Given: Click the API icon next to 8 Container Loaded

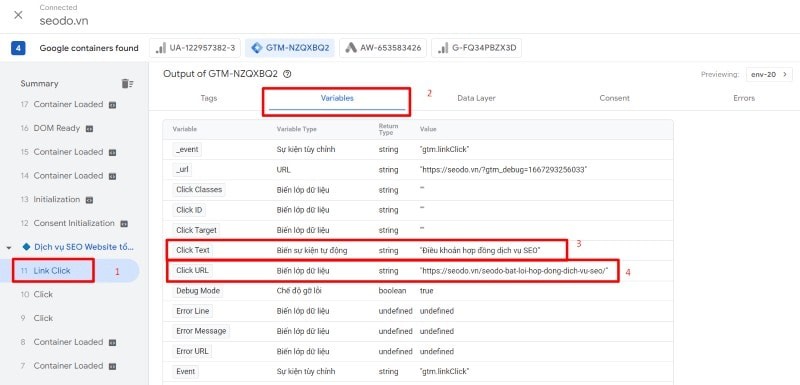Looking at the screenshot, I should (x=113, y=343).
